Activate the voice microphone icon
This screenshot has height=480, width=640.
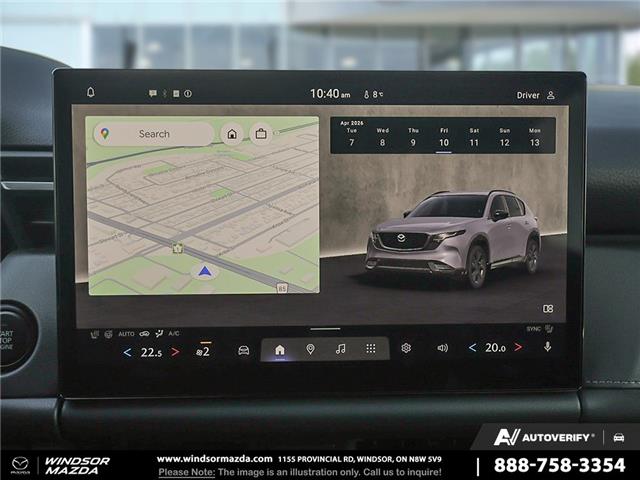(x=548, y=347)
